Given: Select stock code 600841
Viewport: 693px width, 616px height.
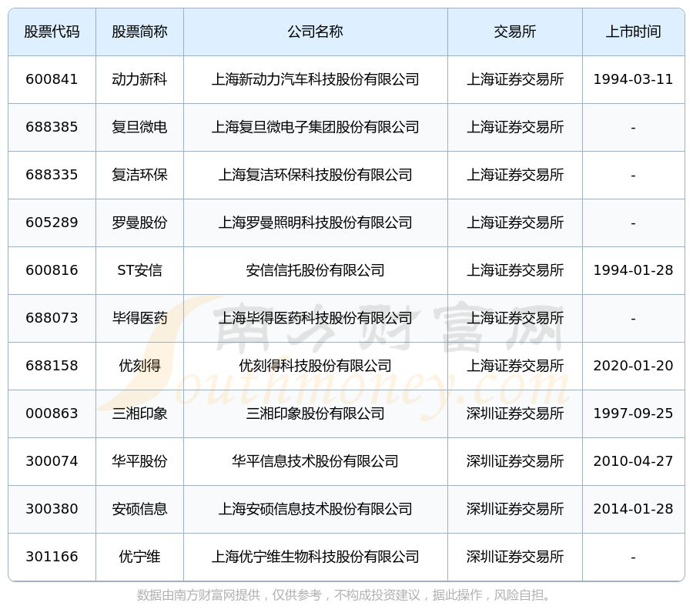Looking at the screenshot, I should point(52,79).
